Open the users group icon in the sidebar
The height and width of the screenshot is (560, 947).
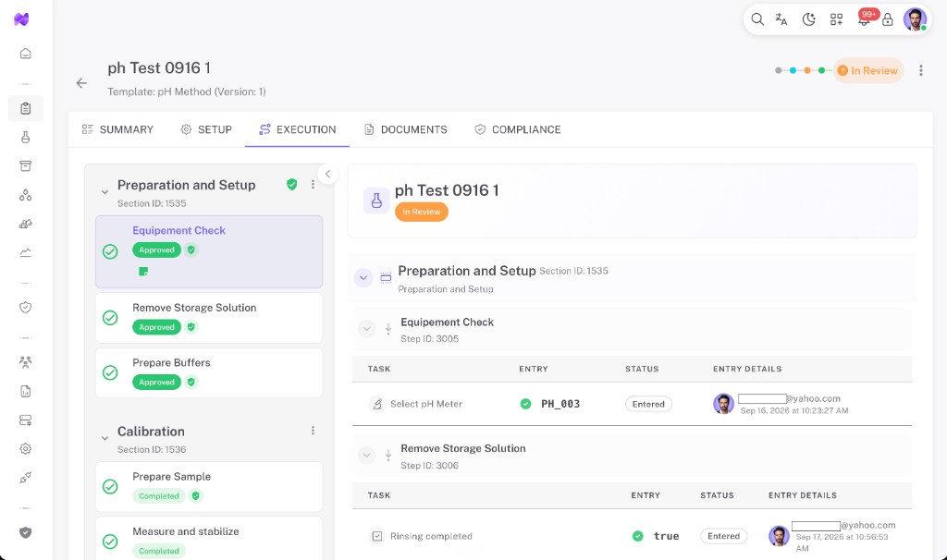coord(25,362)
